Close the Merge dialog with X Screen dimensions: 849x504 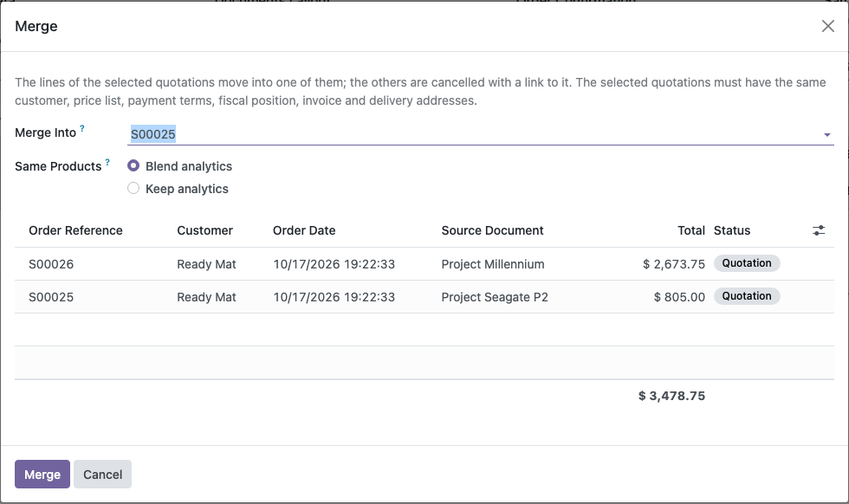pos(827,26)
